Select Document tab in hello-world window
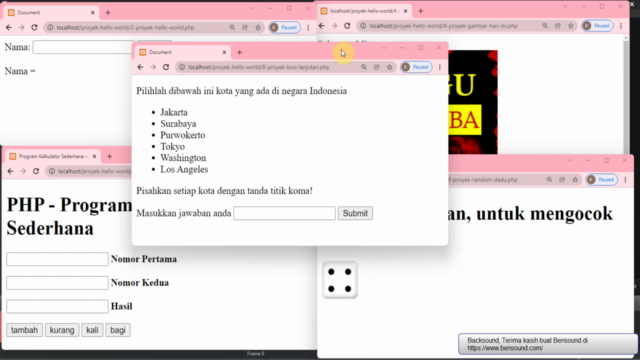The height and width of the screenshot is (360, 640). [x=51, y=13]
